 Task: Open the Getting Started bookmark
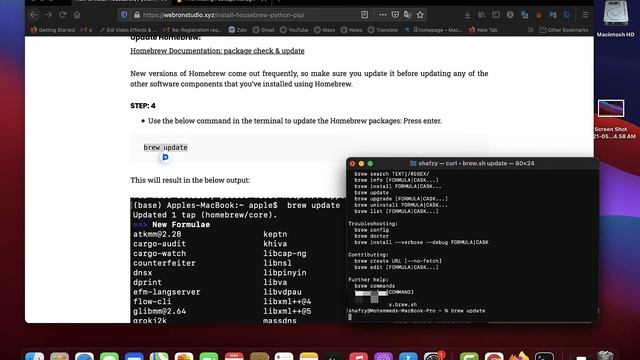tap(53, 30)
